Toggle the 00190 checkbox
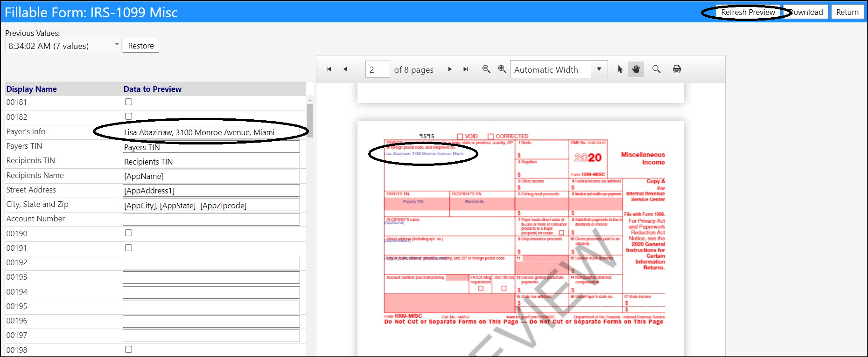Screen dimensions: 868x357 pos(129,233)
